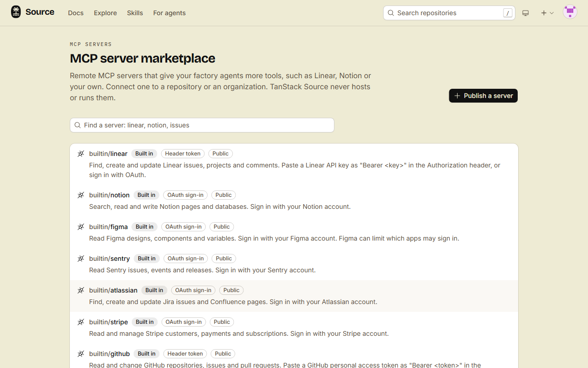
Task: Click the Publish a server button
Action: [x=483, y=96]
